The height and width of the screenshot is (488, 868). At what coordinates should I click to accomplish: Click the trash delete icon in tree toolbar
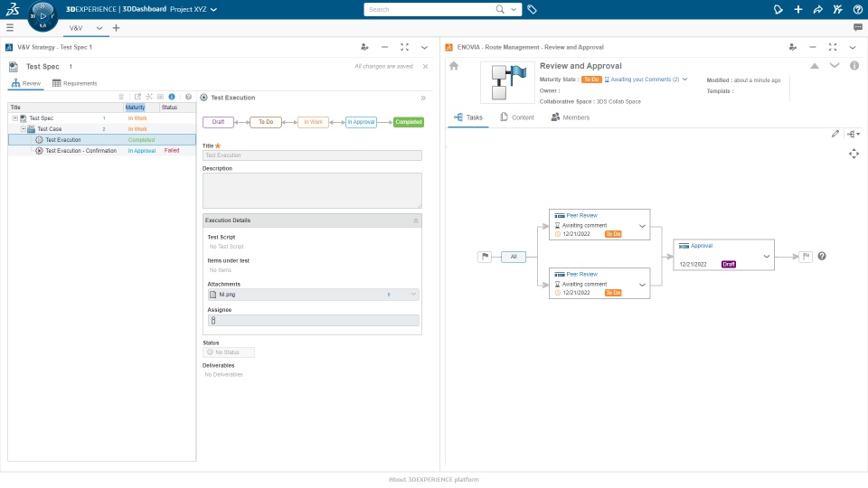(x=121, y=97)
